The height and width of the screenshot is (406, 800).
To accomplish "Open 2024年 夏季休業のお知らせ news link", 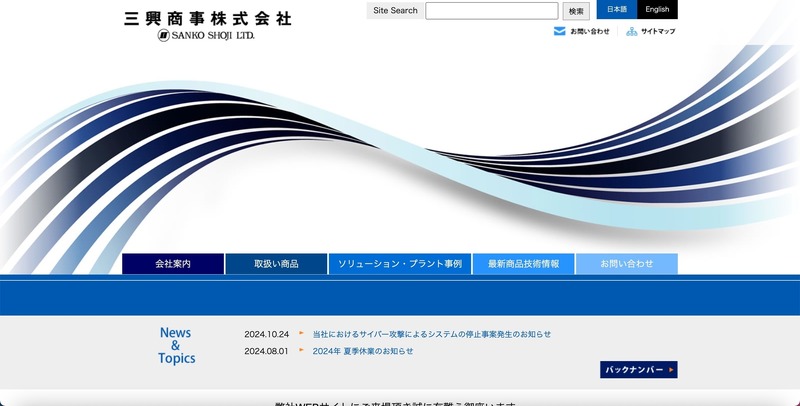I will (x=362, y=351).
